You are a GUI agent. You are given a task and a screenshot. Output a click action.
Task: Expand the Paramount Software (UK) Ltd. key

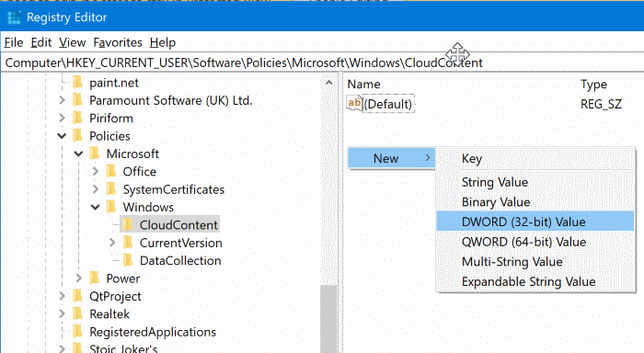[62, 100]
